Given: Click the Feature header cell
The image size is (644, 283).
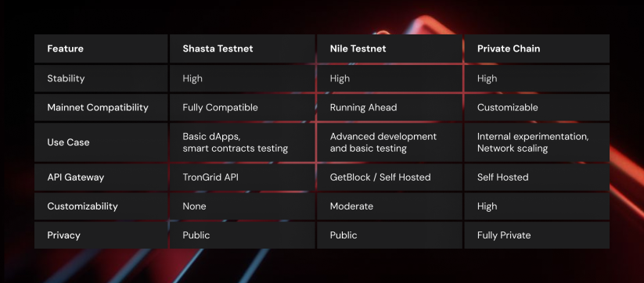Looking at the screenshot, I should (101, 48).
